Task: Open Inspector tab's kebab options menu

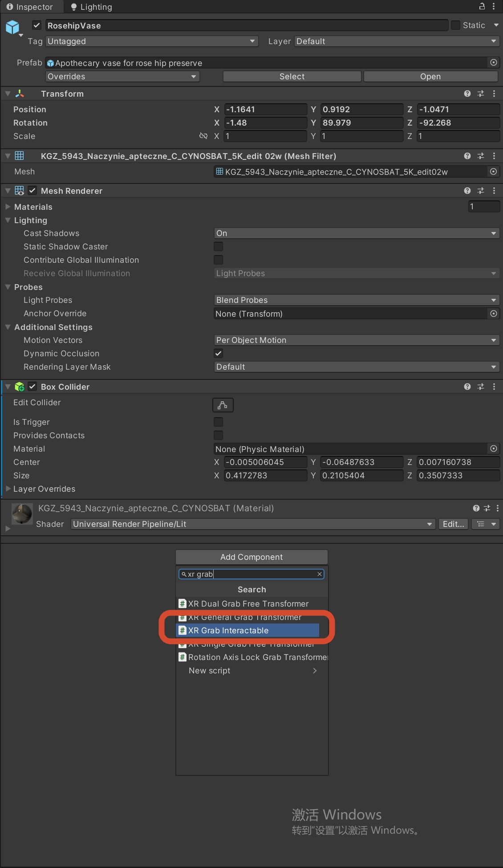Action: (494, 6)
